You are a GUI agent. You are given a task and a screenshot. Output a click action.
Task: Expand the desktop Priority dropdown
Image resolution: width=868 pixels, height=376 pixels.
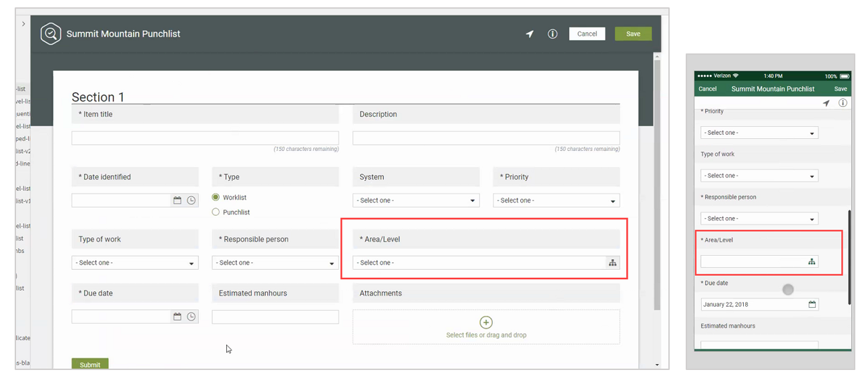[x=556, y=200]
